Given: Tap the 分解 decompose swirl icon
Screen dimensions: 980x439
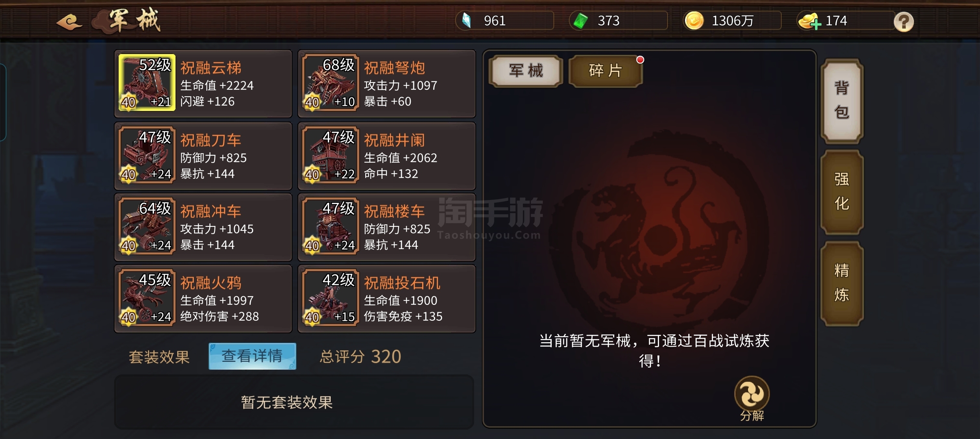Looking at the screenshot, I should click(x=752, y=393).
